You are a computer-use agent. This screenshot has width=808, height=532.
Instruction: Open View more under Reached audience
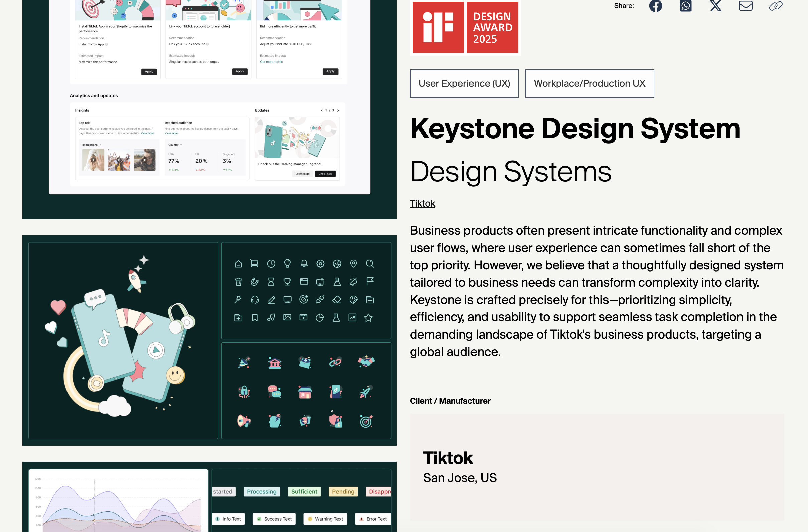coord(171,133)
